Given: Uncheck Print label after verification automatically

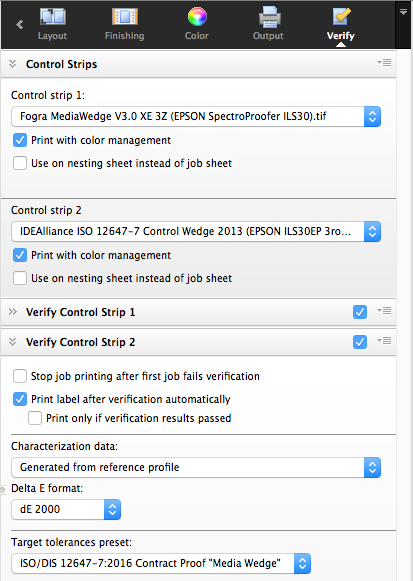Looking at the screenshot, I should coord(20,399).
